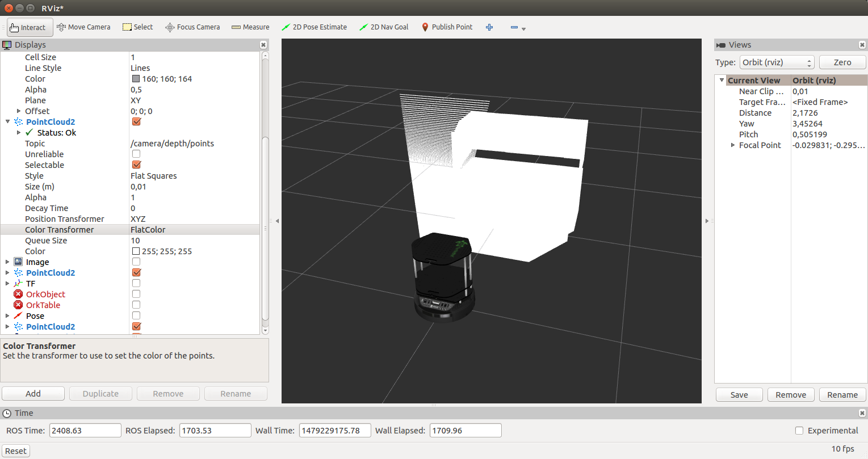Click the blue plus add-tool icon
The width and height of the screenshot is (868, 459).
[x=489, y=27]
